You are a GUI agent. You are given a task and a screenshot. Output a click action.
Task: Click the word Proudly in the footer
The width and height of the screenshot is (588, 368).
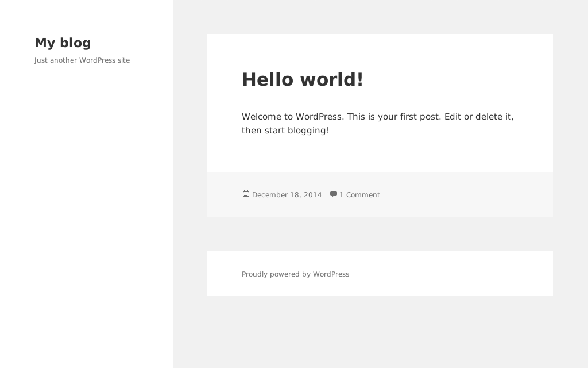254,274
